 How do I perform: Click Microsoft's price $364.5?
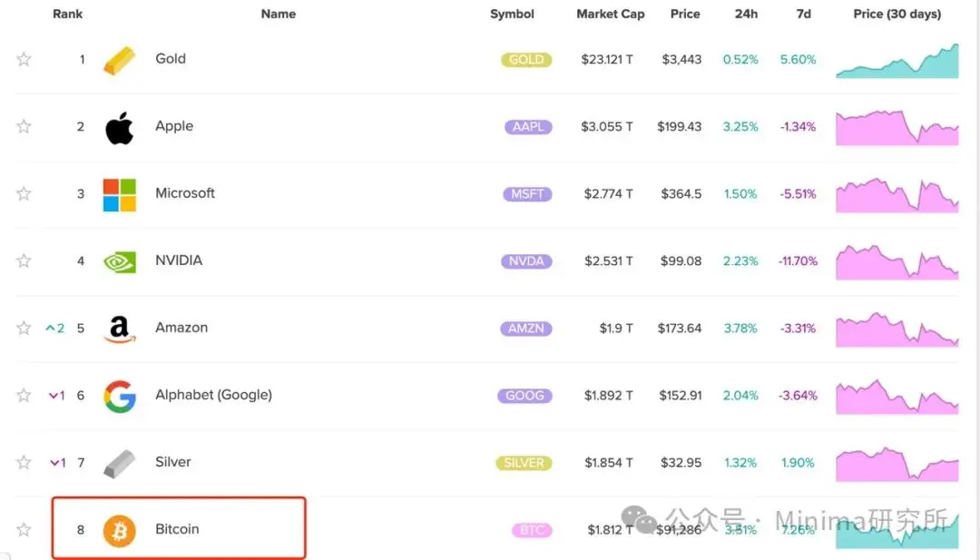pyautogui.click(x=681, y=193)
